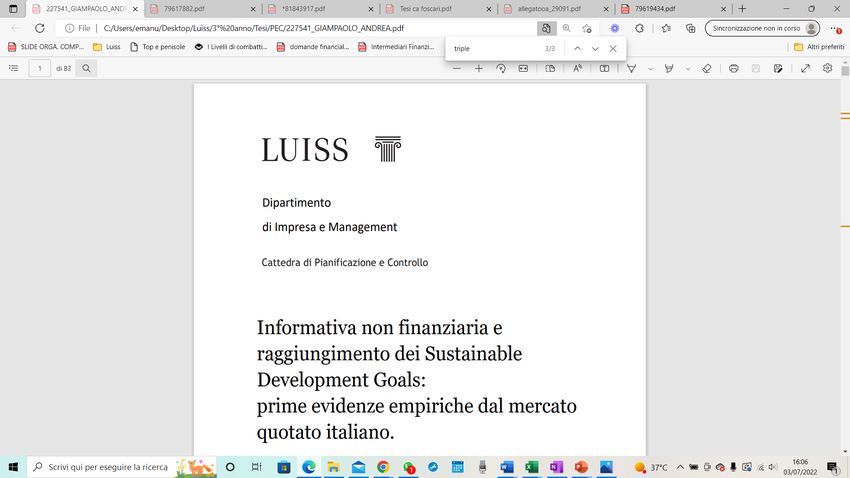Fit PDF to page width
The height and width of the screenshot is (478, 850).
(523, 68)
